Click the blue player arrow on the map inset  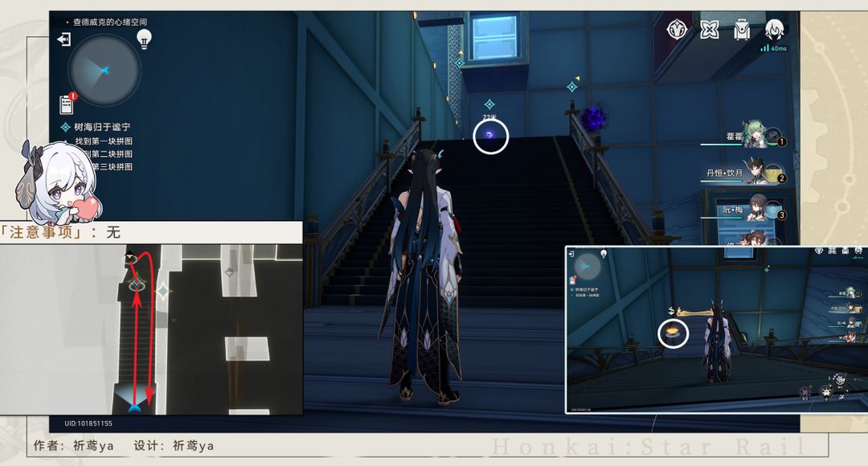134,407
